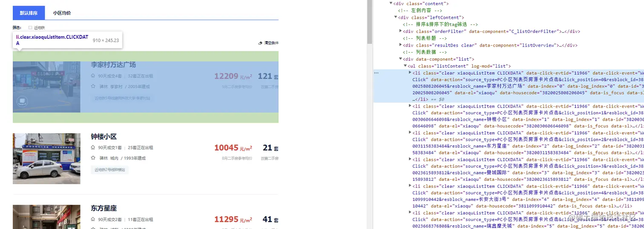Collapse the div leftContent node
644x229 pixels.
coord(396,17)
